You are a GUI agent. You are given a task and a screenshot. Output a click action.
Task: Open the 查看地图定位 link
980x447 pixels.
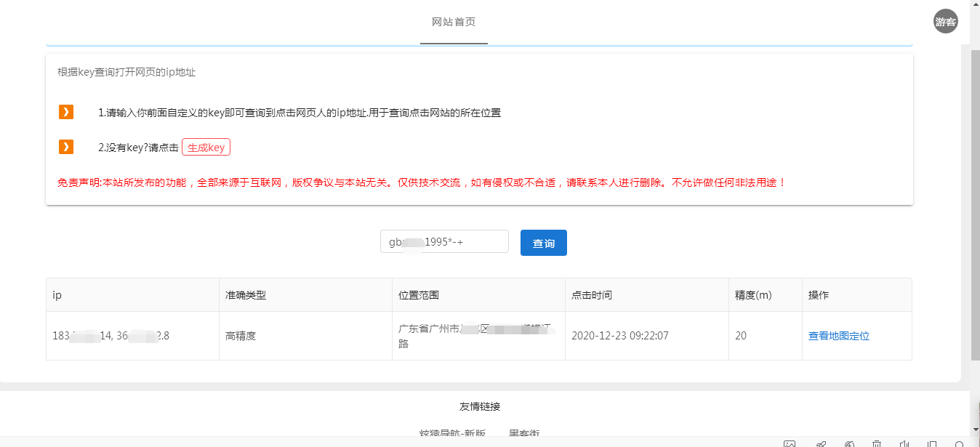pos(839,336)
